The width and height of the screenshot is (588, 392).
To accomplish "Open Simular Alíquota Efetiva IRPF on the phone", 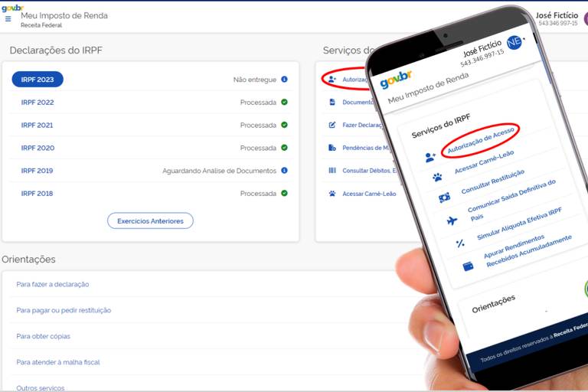I will point(519,224).
